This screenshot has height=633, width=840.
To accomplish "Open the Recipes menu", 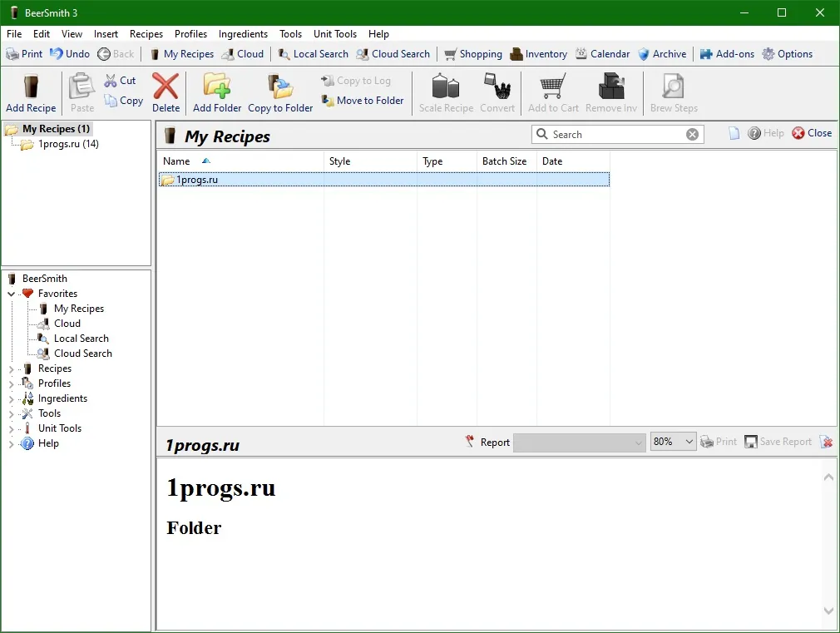I will pyautogui.click(x=146, y=34).
